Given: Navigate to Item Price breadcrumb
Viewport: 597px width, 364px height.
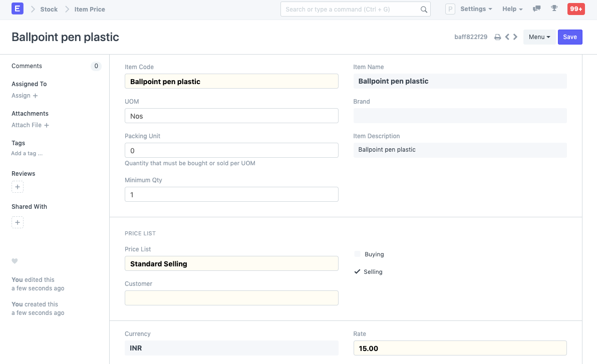Looking at the screenshot, I should (90, 9).
